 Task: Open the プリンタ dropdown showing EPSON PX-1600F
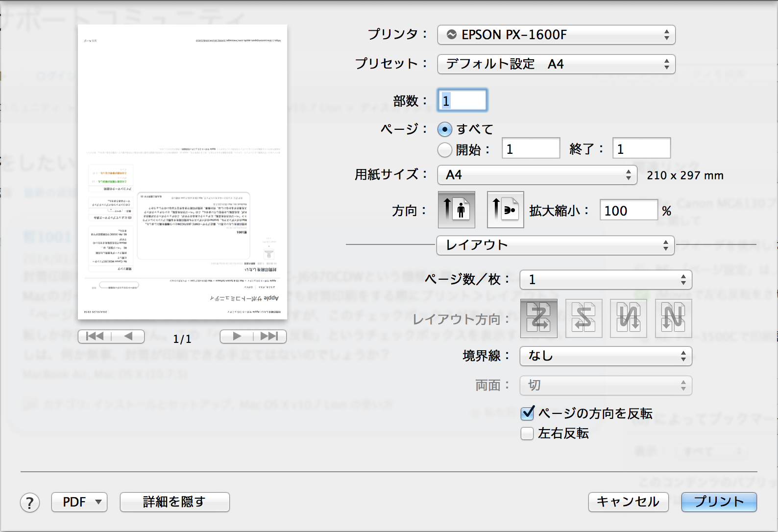556,35
